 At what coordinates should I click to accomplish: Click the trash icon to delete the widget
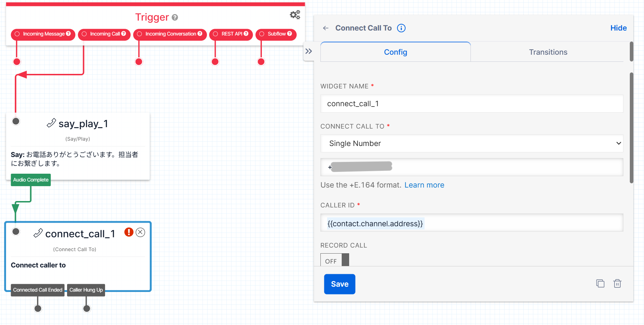pyautogui.click(x=617, y=283)
